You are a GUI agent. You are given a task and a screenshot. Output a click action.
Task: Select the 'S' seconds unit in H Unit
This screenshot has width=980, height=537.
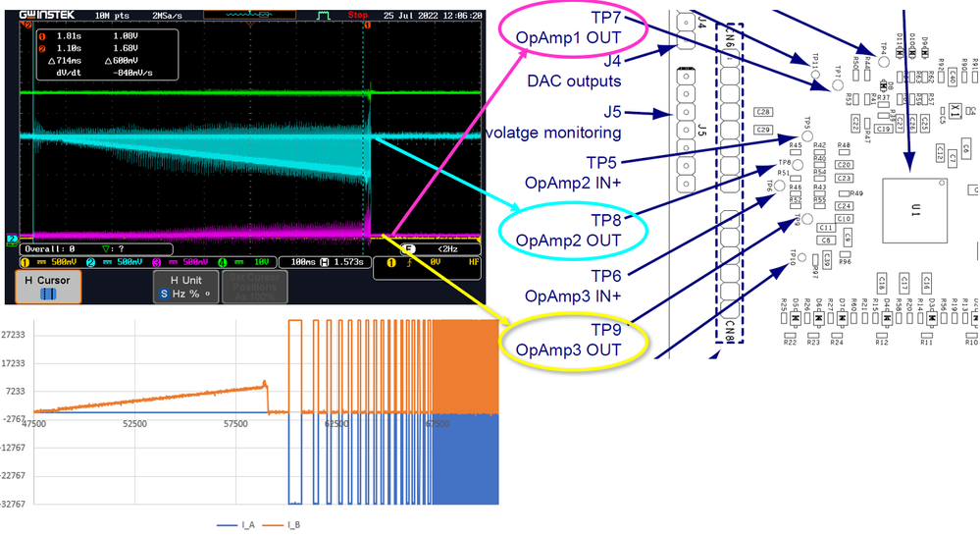(165, 294)
